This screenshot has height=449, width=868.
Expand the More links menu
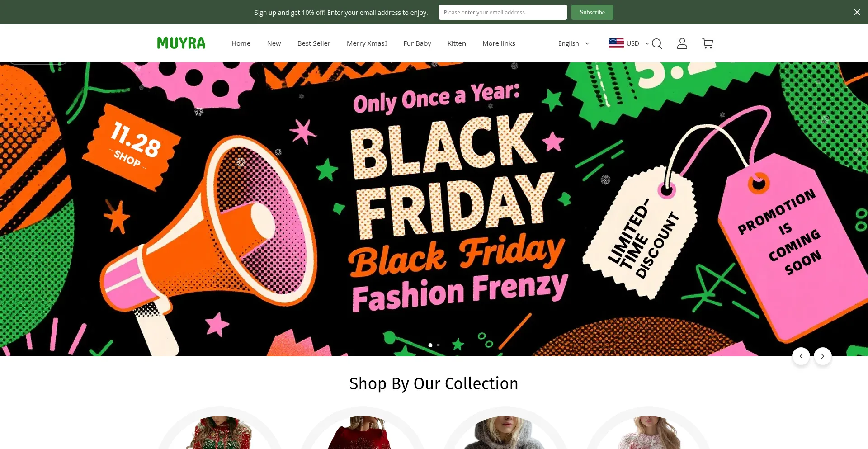pyautogui.click(x=499, y=43)
